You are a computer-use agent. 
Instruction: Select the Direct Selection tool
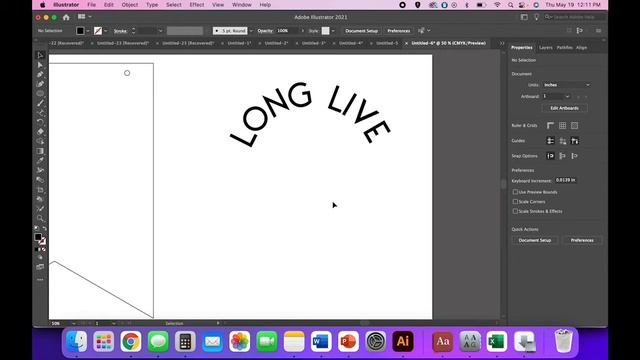click(x=40, y=65)
